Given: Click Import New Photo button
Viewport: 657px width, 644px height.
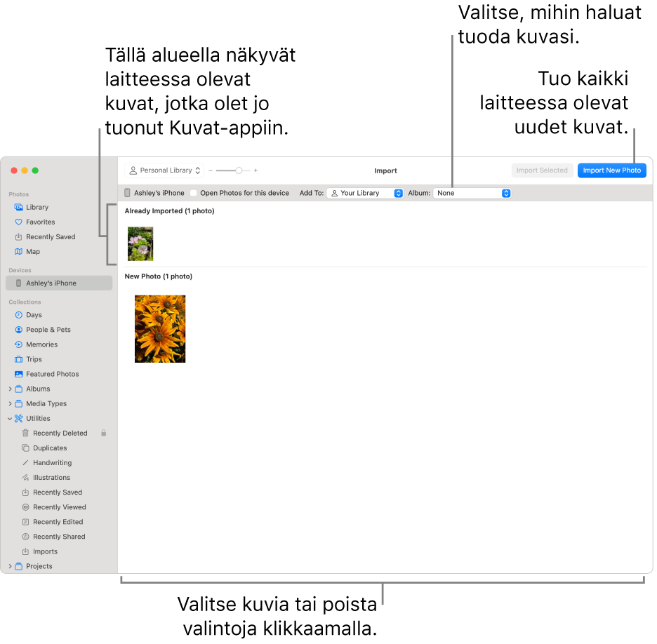Looking at the screenshot, I should click(613, 171).
